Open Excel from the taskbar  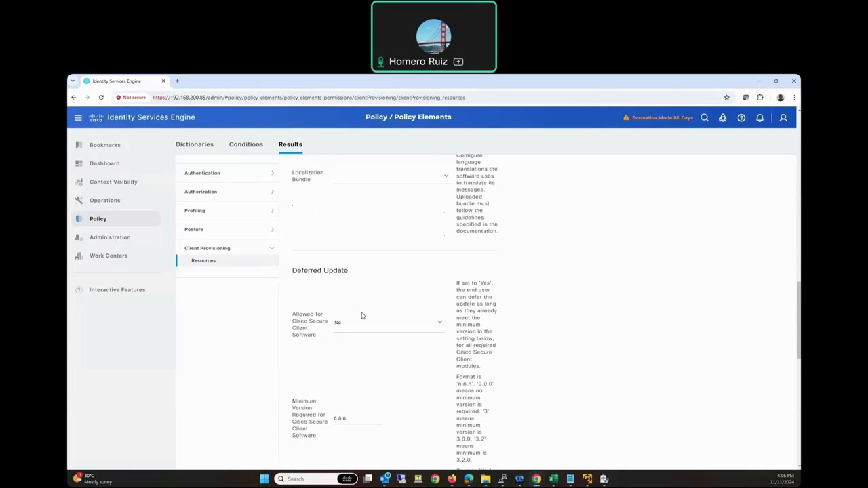tap(553, 479)
